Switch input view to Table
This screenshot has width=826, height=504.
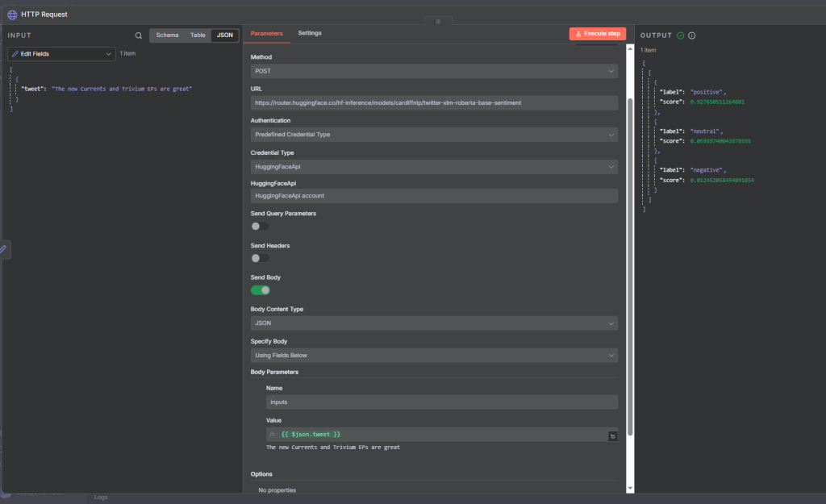point(198,35)
